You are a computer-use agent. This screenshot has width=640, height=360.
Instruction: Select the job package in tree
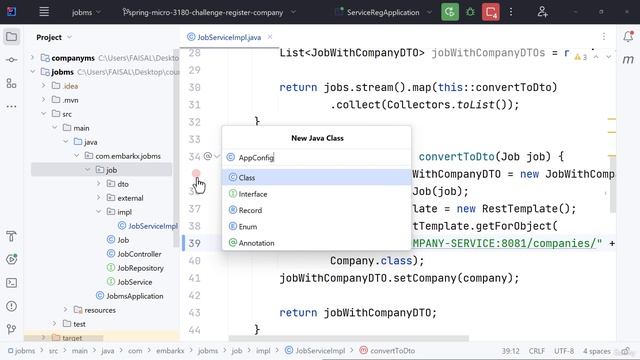point(101,170)
